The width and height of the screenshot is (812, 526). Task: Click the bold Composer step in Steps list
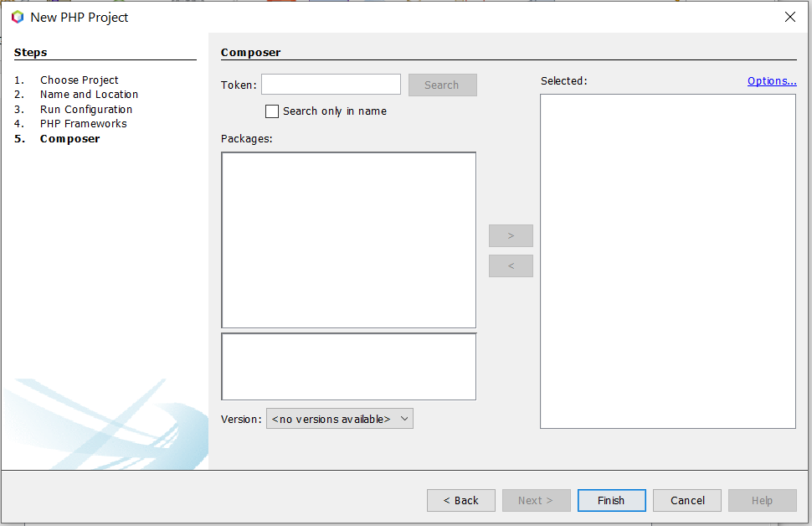click(x=70, y=139)
